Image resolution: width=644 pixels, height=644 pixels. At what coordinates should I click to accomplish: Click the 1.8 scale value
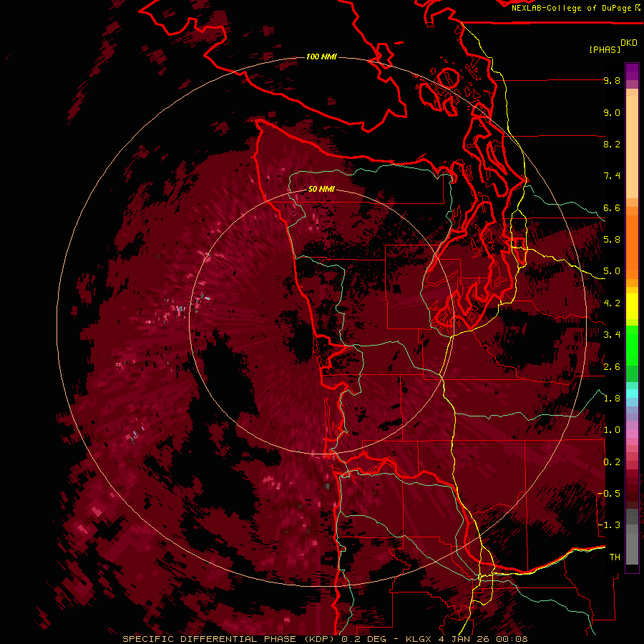612,399
